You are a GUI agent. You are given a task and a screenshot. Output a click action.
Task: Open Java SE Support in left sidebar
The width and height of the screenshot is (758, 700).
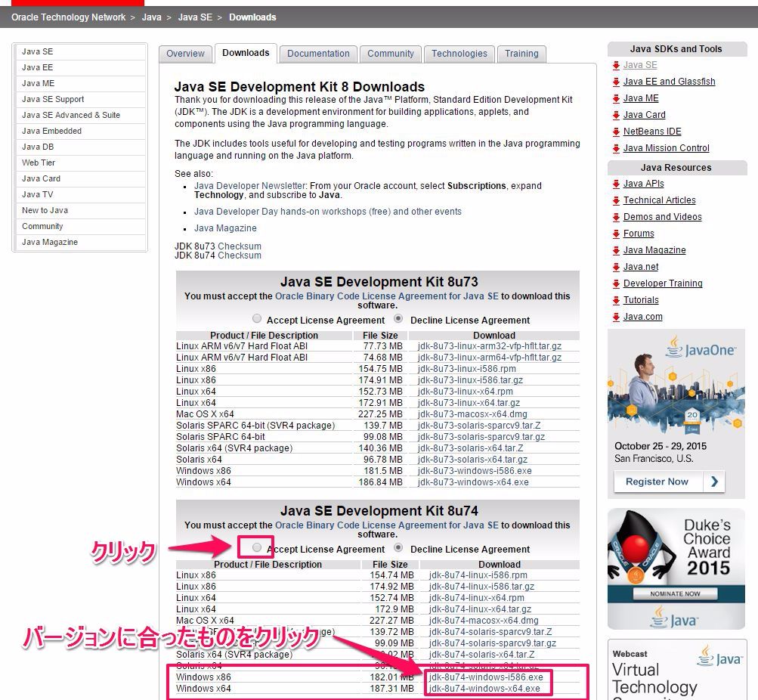click(81, 100)
